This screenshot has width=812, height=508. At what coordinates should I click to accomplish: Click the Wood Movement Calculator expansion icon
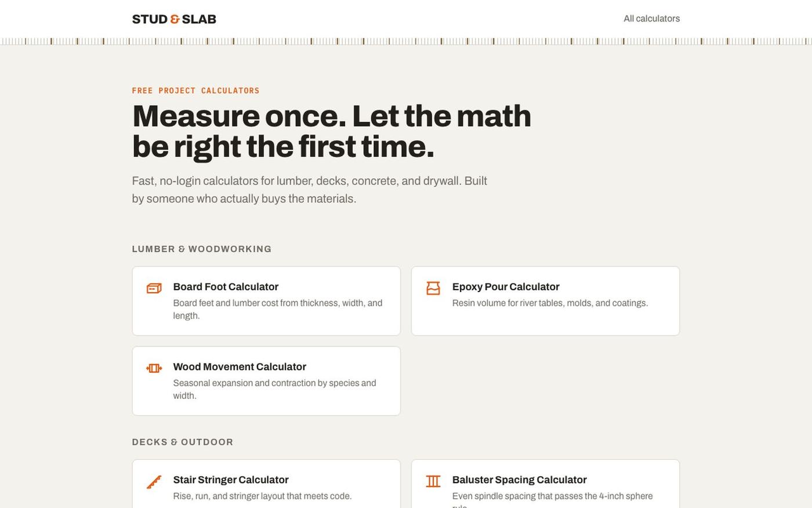(154, 368)
